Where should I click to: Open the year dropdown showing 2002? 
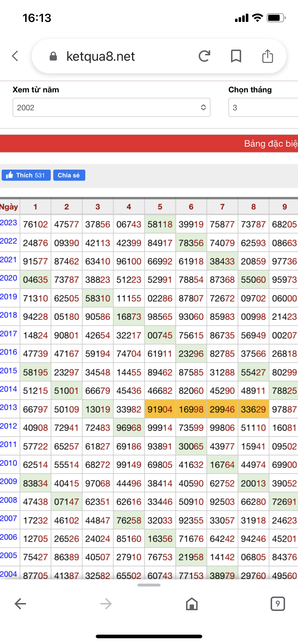click(112, 107)
